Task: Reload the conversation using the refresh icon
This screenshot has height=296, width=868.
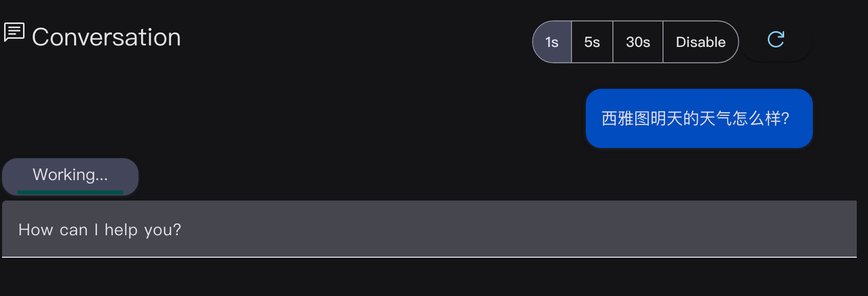Action: [775, 40]
